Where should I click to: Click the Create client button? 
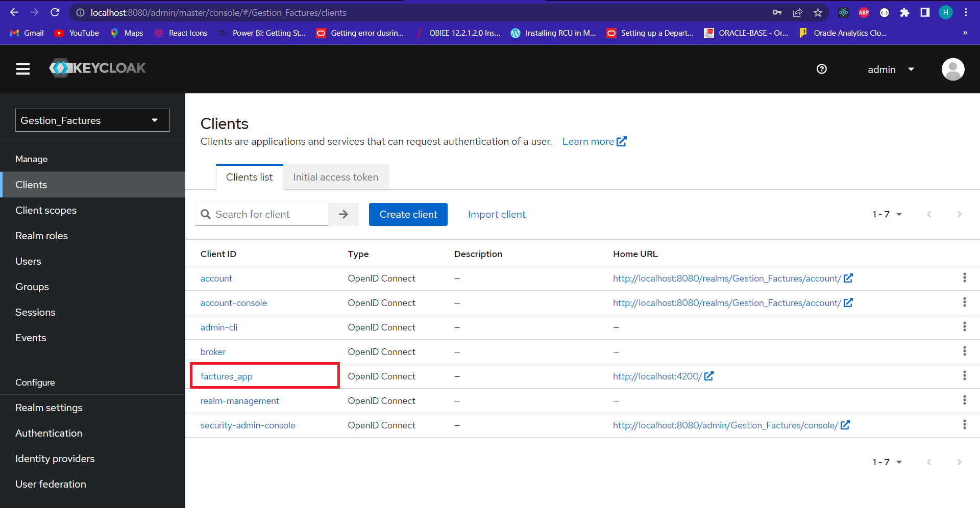pyautogui.click(x=408, y=214)
